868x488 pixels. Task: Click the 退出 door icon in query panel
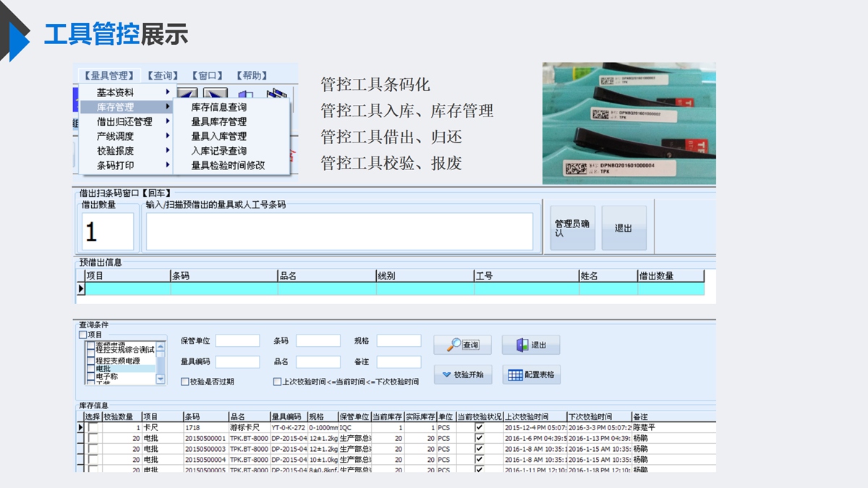(x=530, y=345)
